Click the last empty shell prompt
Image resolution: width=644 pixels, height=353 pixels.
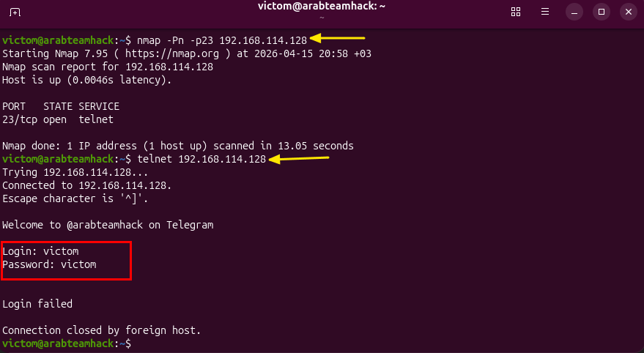point(132,343)
